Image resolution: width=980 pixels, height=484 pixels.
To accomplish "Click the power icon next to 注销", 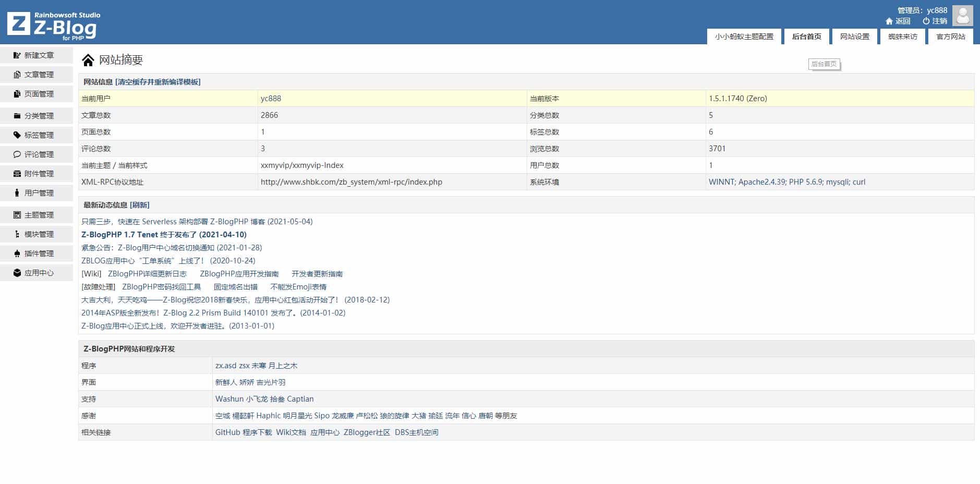I will point(926,21).
